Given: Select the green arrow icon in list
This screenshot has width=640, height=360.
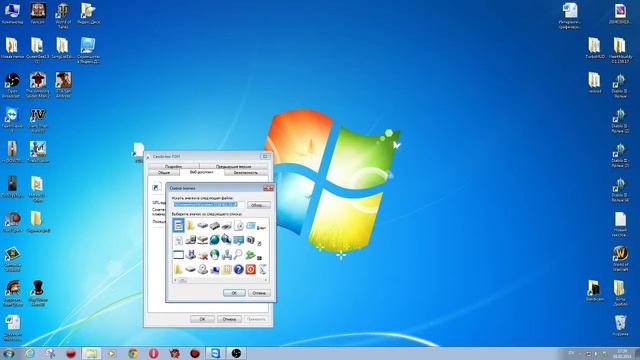Looking at the screenshot, I should click(x=251, y=254).
